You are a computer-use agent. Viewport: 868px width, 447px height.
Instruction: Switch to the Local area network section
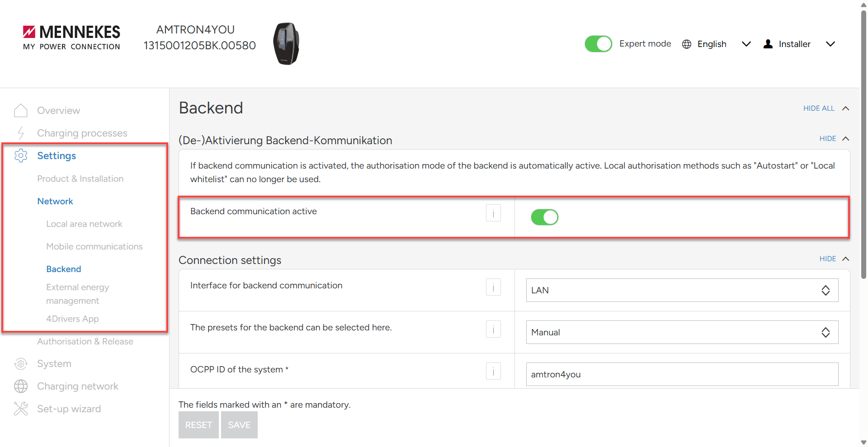84,224
